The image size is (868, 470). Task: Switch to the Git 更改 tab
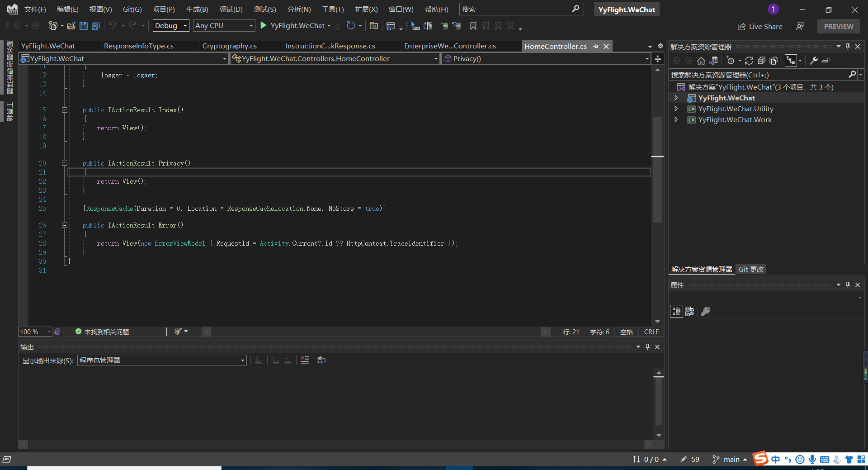tap(751, 269)
